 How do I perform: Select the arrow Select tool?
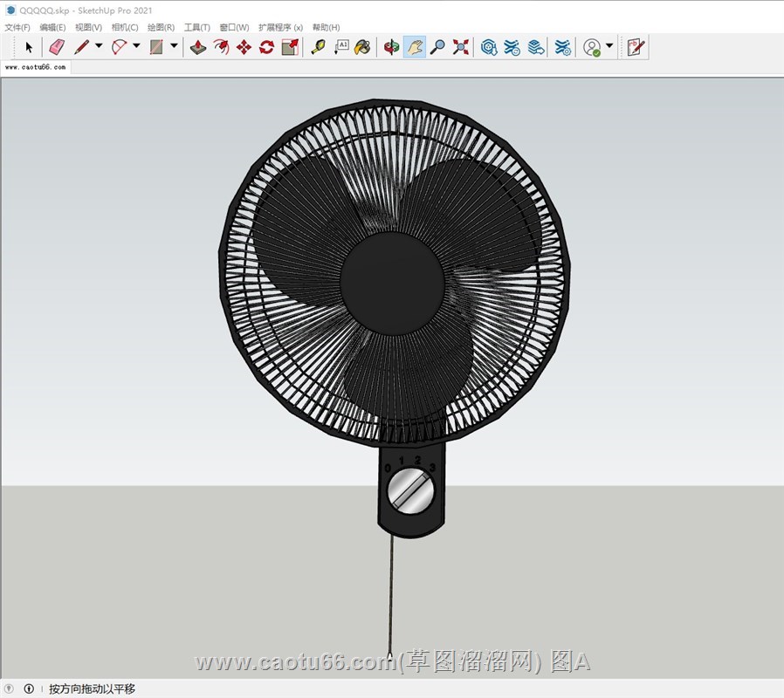tap(29, 47)
